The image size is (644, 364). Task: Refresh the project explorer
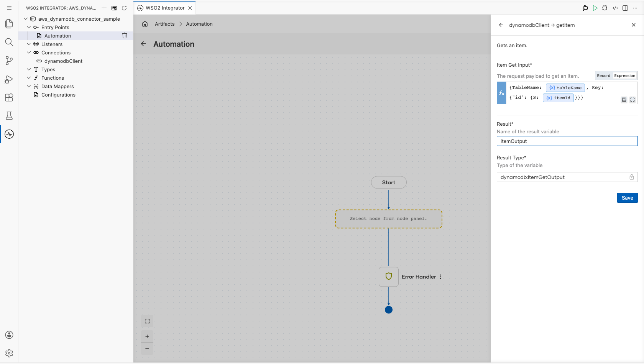124,8
